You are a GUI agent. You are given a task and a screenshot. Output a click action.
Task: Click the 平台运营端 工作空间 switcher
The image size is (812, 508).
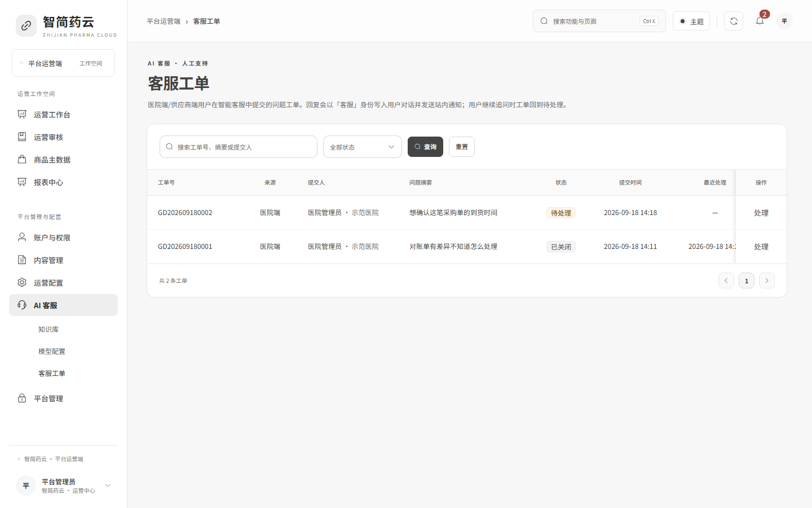tap(63, 63)
